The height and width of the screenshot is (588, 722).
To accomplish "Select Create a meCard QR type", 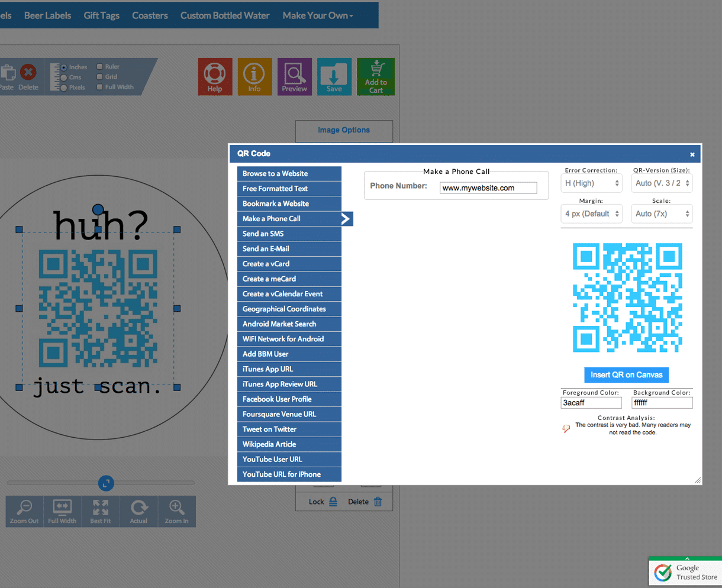I will 289,279.
